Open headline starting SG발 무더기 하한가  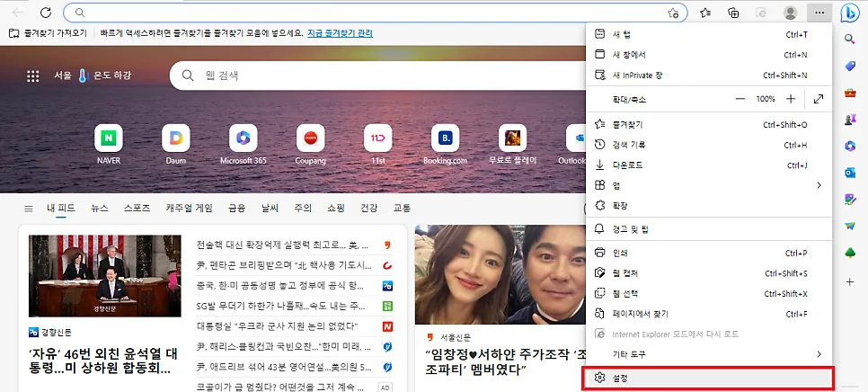tap(281, 306)
